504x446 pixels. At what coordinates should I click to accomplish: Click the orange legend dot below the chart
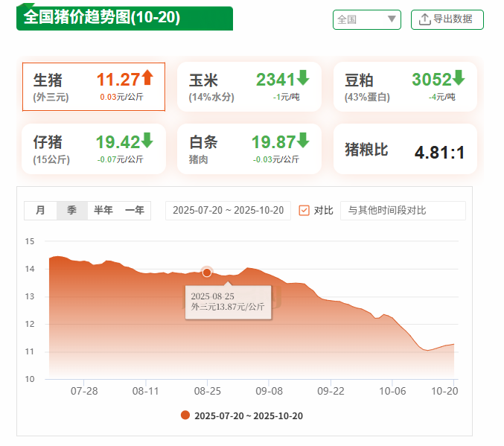(x=185, y=415)
